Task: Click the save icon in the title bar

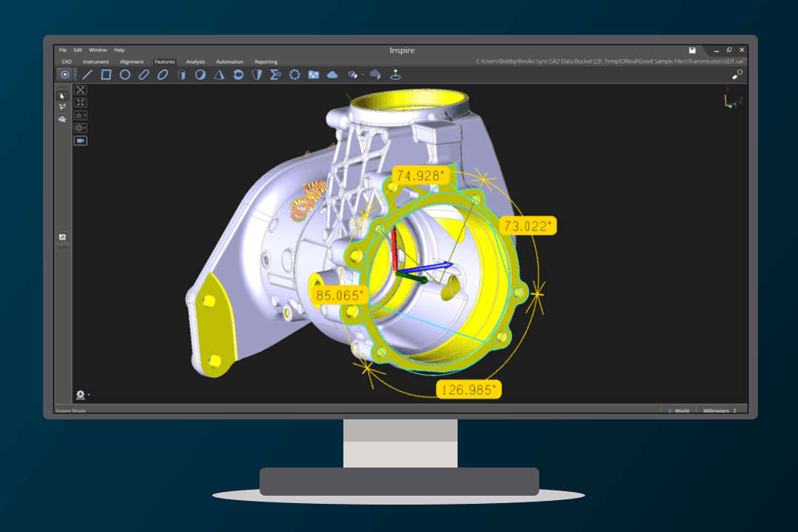Action: point(693,50)
